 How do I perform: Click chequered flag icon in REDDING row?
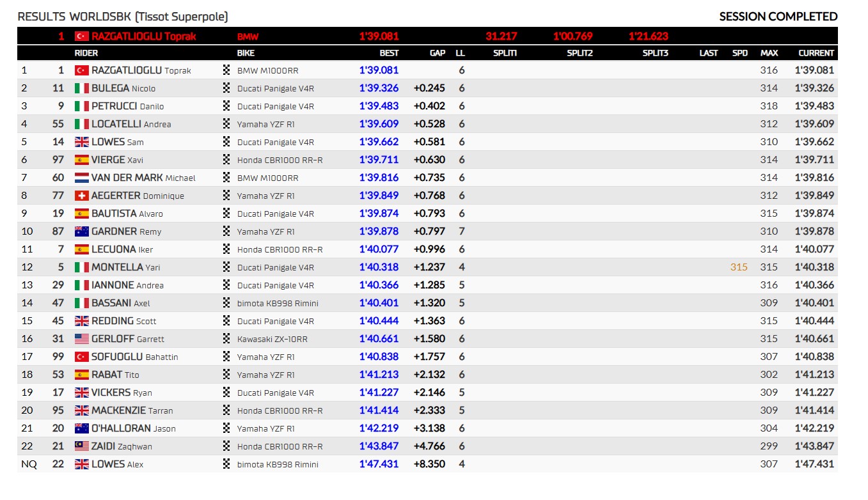(226, 321)
